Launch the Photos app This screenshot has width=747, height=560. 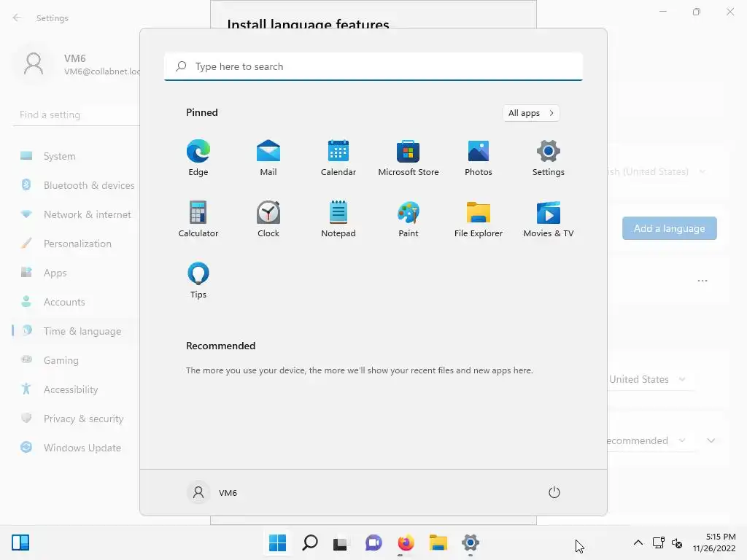pyautogui.click(x=479, y=158)
